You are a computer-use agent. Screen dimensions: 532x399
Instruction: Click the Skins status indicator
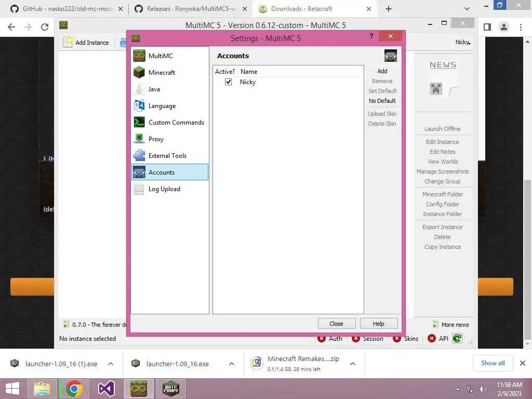pos(405,339)
